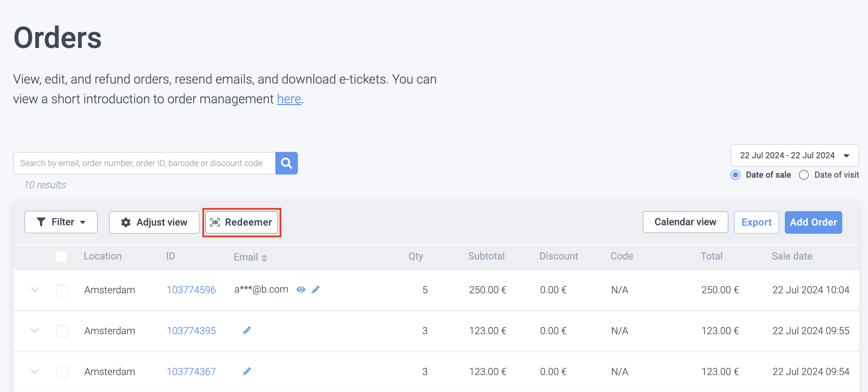Open the date range dropdown 22 Jul 2024
868x392 pixels.
click(x=794, y=155)
